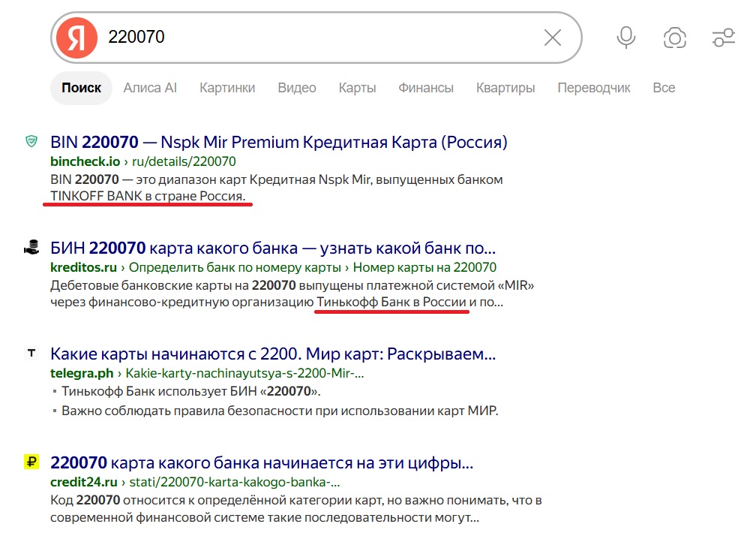Clear the search query with the X
Image resolution: width=756 pixels, height=542 pixels.
pos(553,38)
